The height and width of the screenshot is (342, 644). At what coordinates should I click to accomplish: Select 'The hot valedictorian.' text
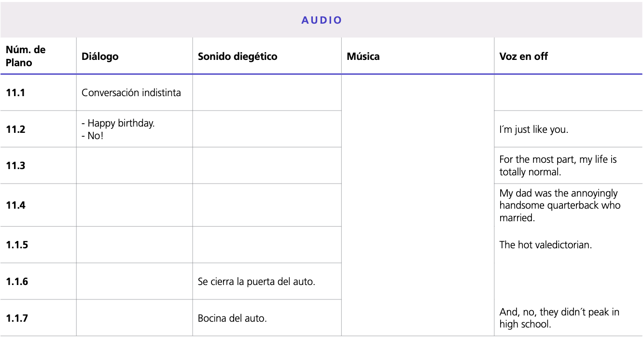546,245
